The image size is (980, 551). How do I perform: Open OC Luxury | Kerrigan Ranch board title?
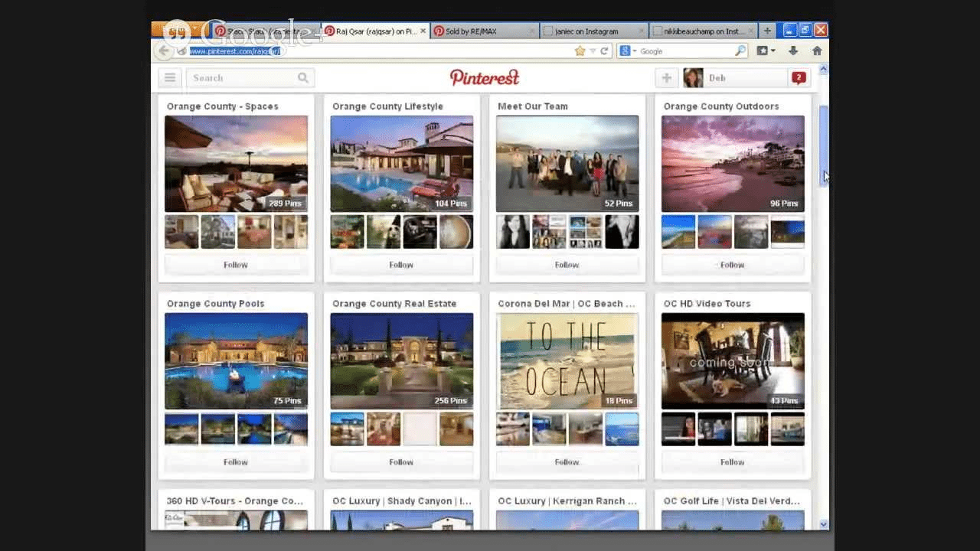coord(567,501)
